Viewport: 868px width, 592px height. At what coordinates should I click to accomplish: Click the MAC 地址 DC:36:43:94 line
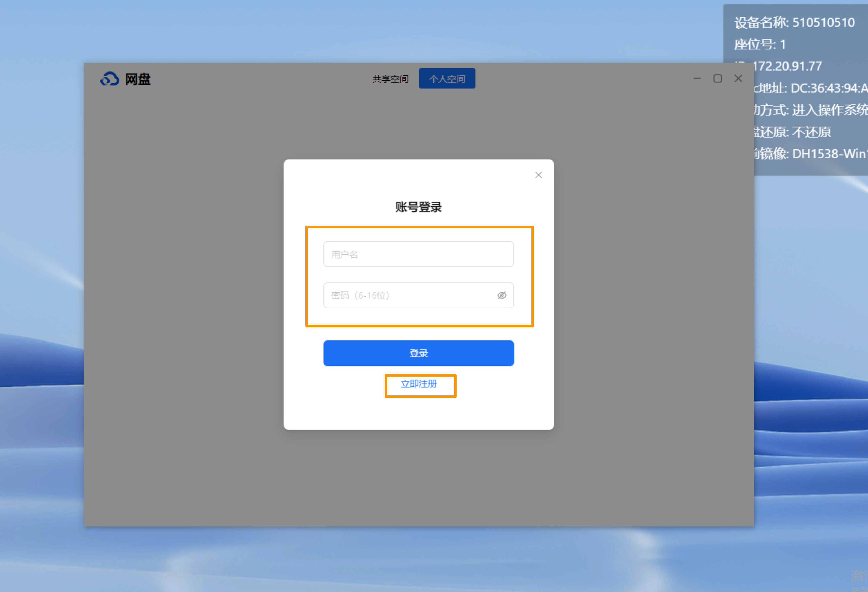point(810,88)
